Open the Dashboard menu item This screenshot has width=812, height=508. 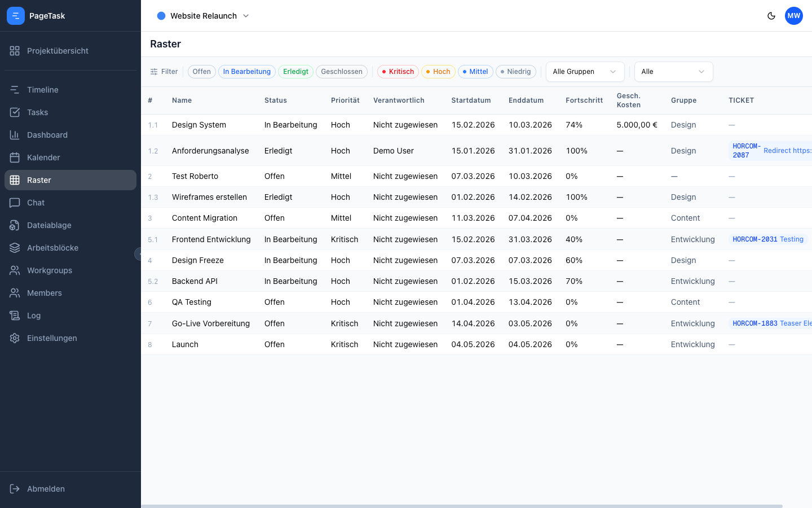[47, 135]
